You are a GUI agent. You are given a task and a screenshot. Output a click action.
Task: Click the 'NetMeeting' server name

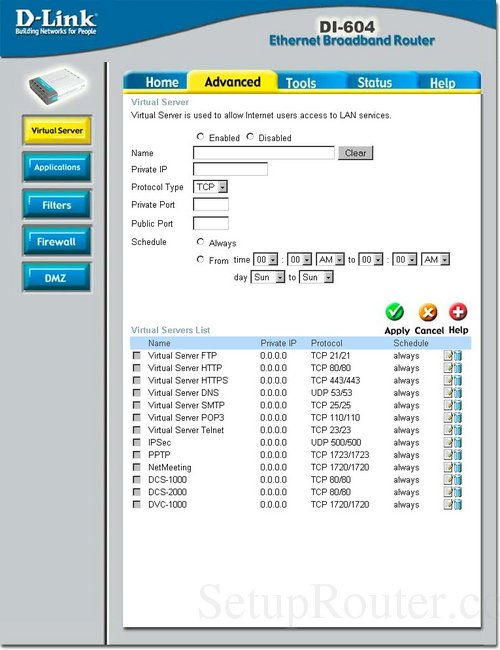[x=170, y=467]
